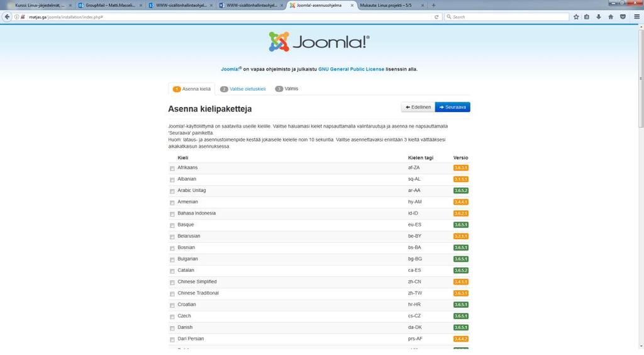Select the Croatian checkbox
The image size is (644, 355).
click(x=172, y=306)
